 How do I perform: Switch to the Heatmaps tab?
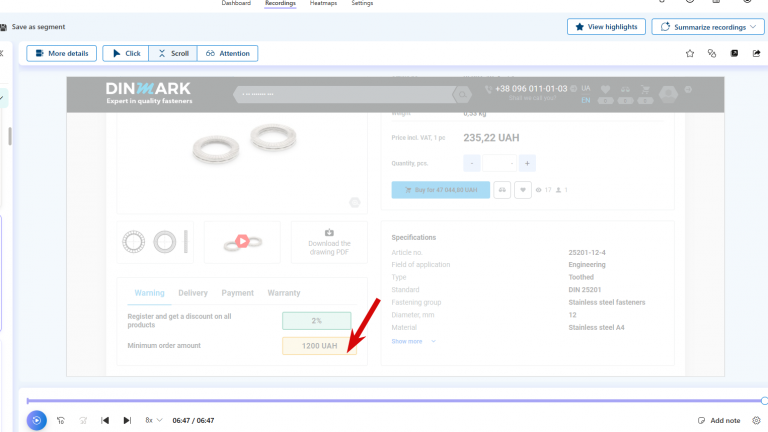coord(323,3)
